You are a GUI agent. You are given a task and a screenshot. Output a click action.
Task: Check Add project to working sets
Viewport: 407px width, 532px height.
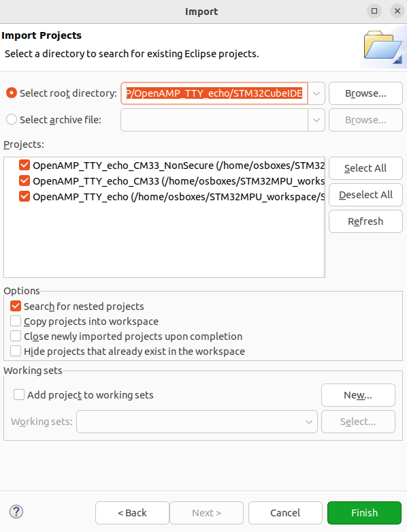click(19, 394)
